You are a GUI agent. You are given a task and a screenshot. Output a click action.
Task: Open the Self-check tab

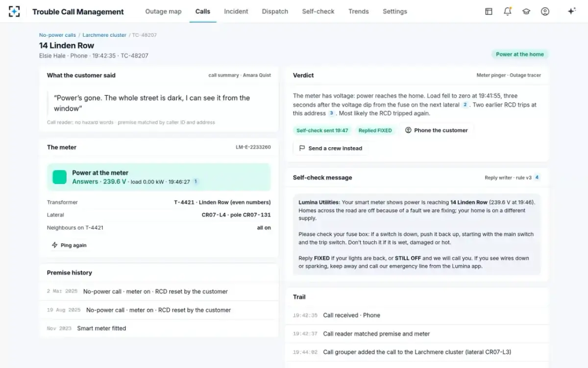tap(318, 11)
